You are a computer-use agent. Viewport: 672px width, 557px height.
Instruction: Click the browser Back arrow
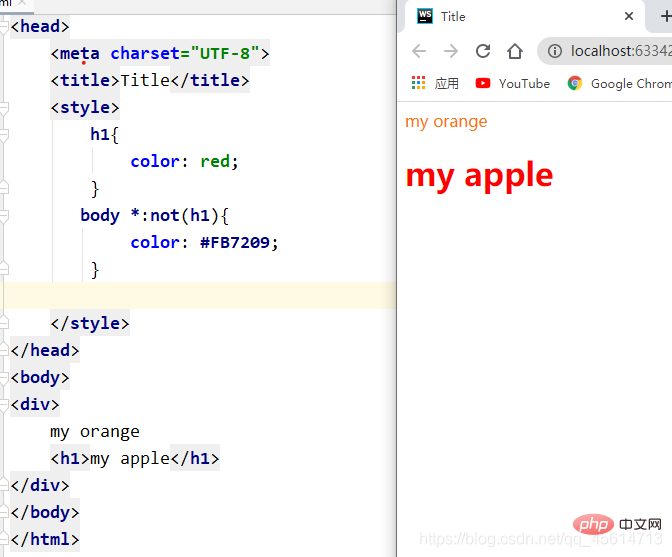[419, 51]
